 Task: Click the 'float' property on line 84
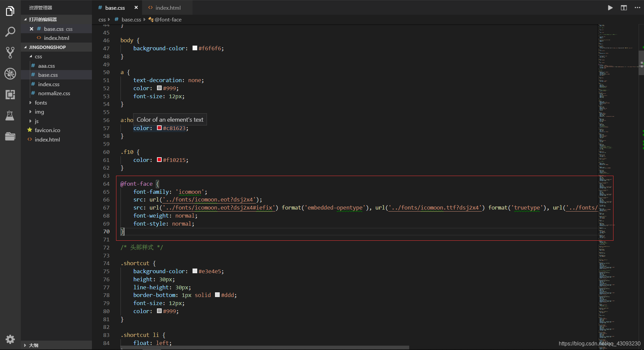click(141, 343)
